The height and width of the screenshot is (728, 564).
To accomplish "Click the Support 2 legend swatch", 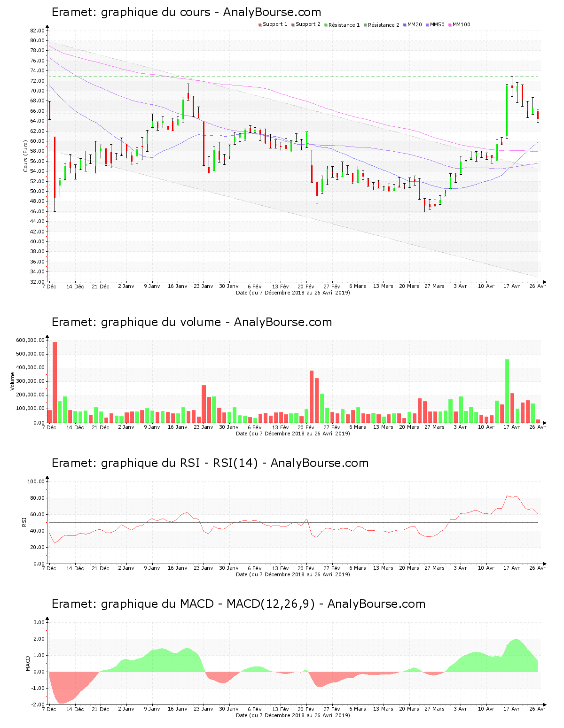I will 293,25.
